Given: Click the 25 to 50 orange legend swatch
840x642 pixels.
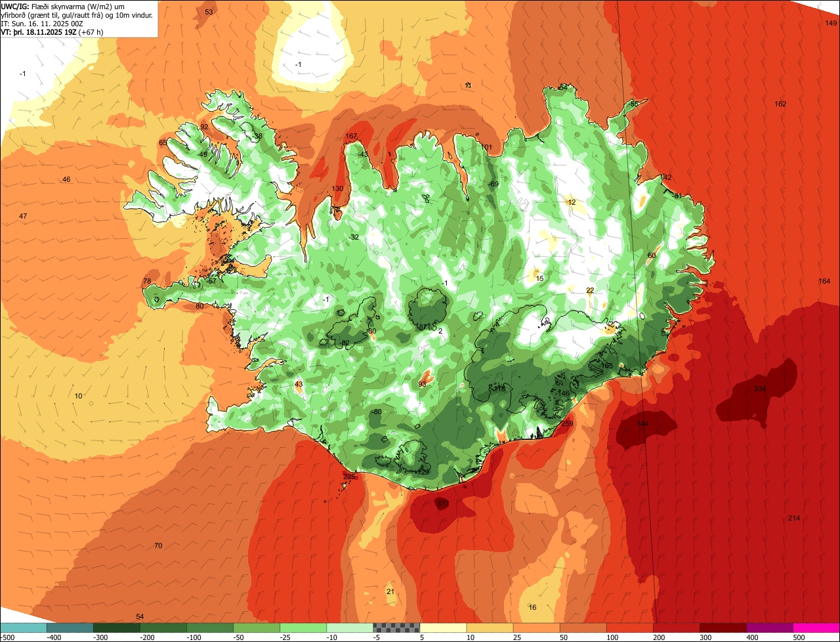Looking at the screenshot, I should (536, 628).
